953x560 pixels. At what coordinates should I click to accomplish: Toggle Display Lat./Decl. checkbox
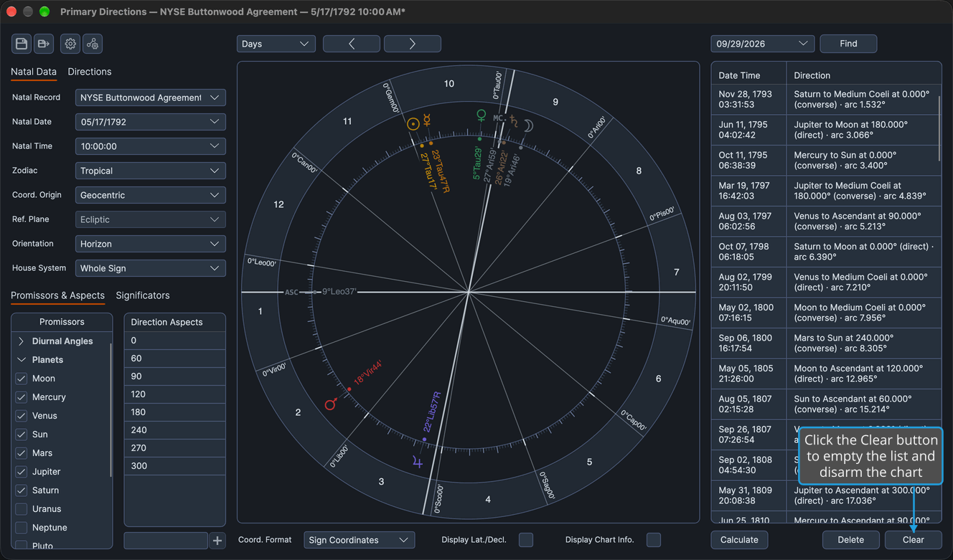pyautogui.click(x=526, y=540)
